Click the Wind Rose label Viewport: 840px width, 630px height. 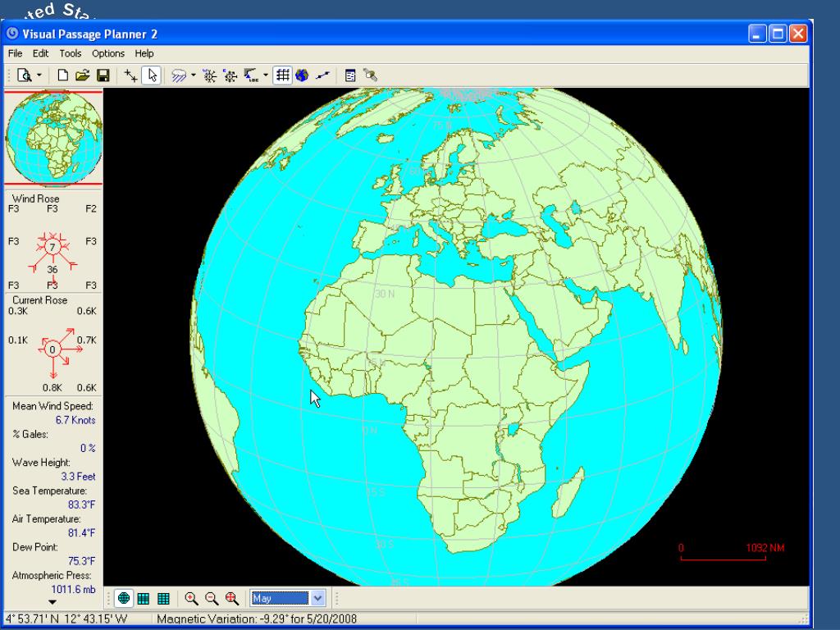[36, 199]
